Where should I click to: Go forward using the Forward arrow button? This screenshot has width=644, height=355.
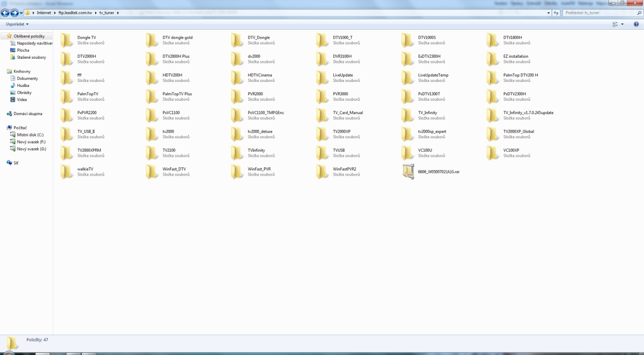pyautogui.click(x=14, y=13)
